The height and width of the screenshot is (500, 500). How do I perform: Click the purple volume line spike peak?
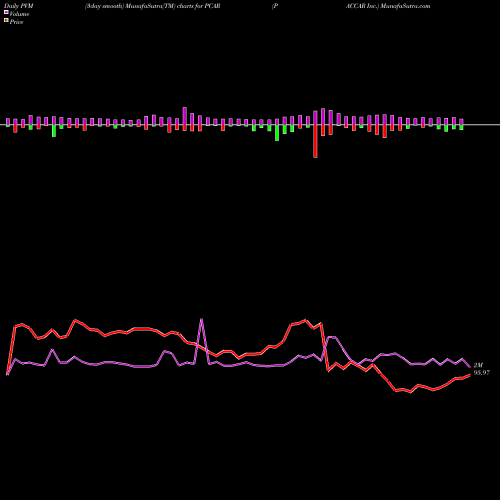tap(201, 319)
